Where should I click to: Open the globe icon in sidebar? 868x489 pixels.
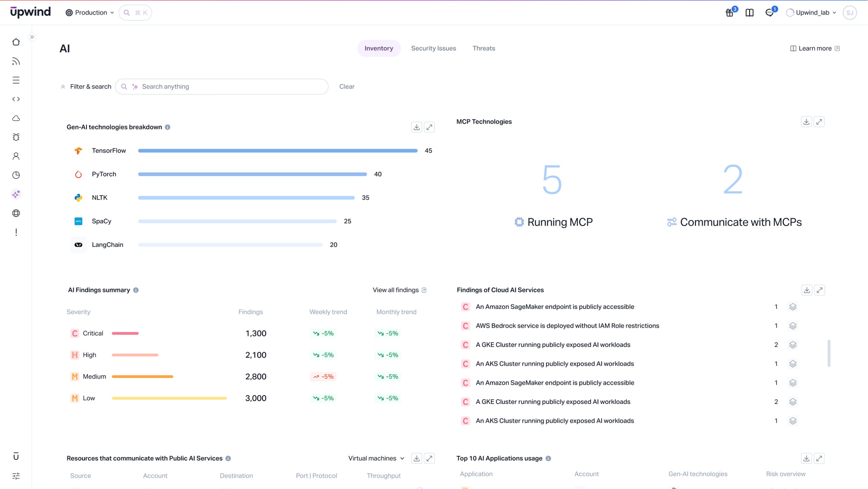[16, 213]
